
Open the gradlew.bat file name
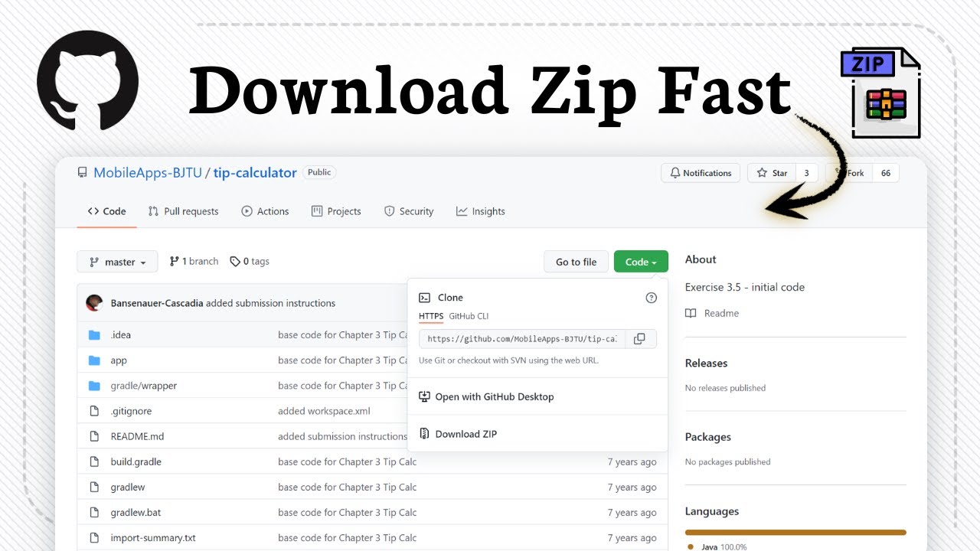pos(136,512)
